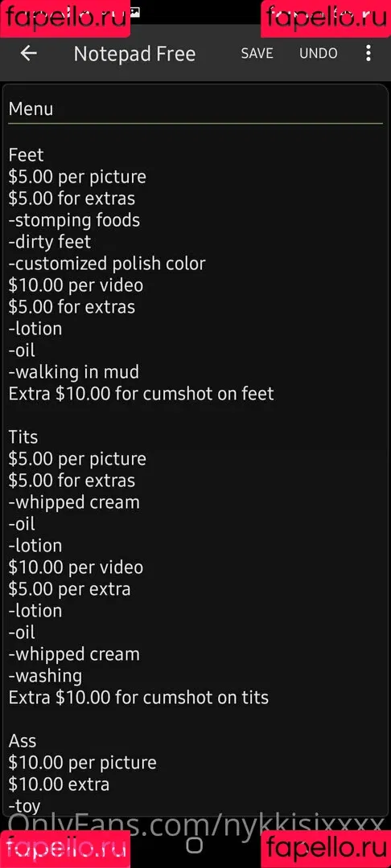This screenshot has height=868, width=391.
Task: Edit the Menu title field
Action: (x=195, y=108)
